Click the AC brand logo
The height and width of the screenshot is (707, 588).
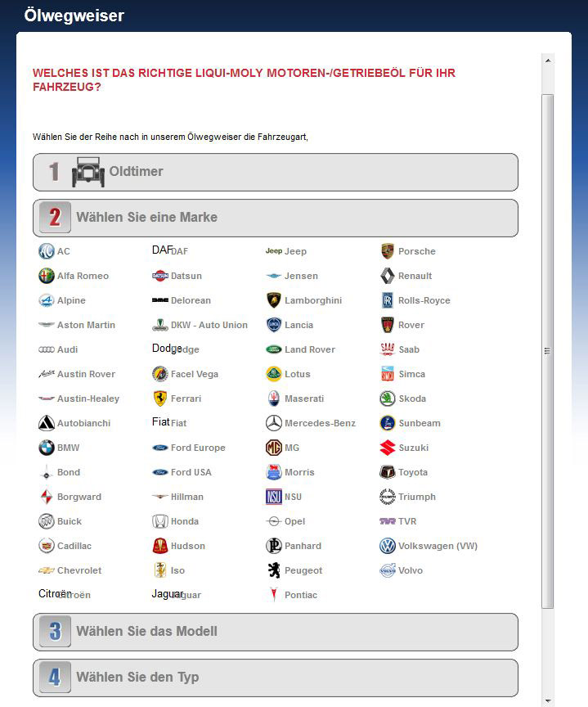coord(47,251)
